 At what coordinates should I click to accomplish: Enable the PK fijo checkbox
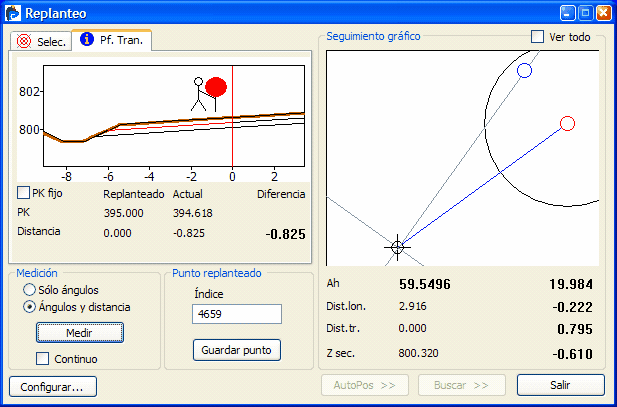coord(24,193)
